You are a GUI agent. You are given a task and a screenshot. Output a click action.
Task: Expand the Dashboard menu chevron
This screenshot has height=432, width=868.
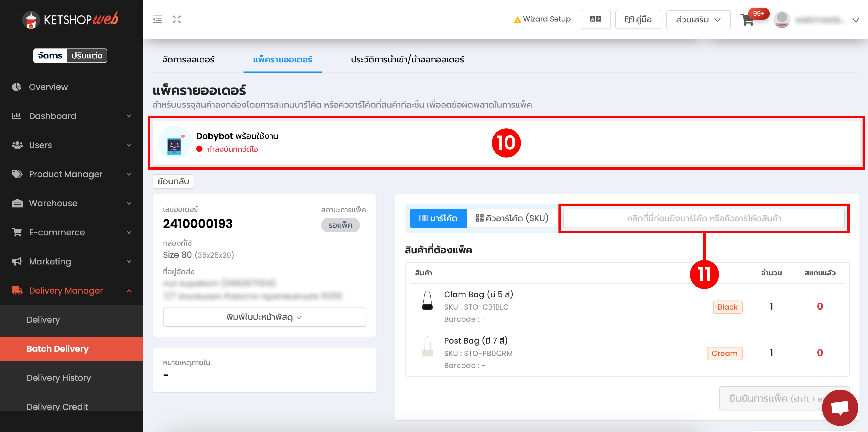(129, 116)
